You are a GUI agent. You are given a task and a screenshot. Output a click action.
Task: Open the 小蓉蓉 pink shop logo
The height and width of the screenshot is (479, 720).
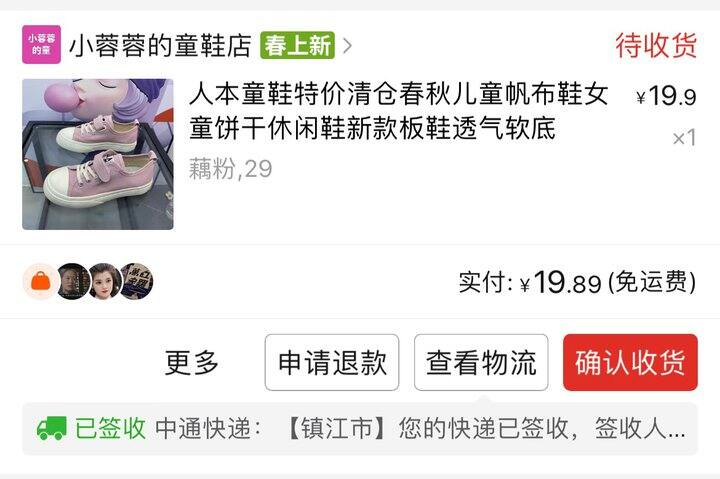tap(41, 45)
